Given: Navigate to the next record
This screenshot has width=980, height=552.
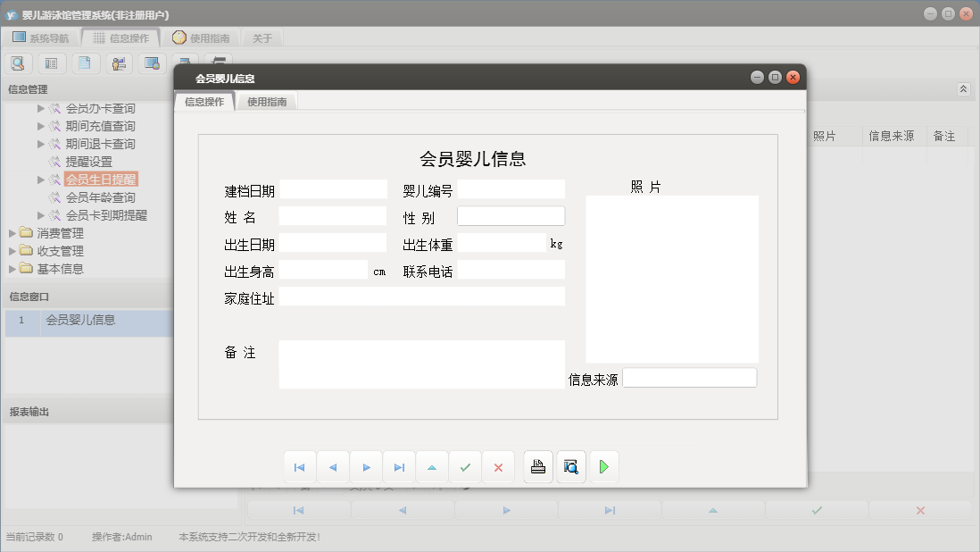Looking at the screenshot, I should (366, 466).
